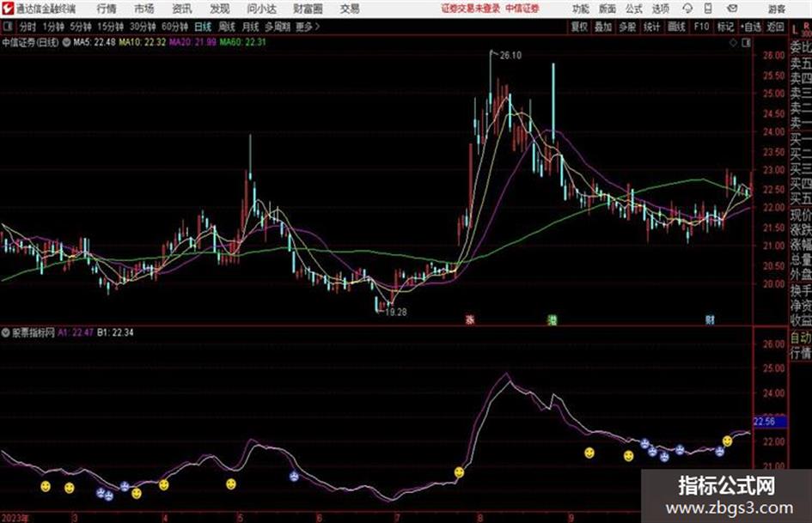Click the diamond icon at chart top right
The image size is (812, 523).
733,43
